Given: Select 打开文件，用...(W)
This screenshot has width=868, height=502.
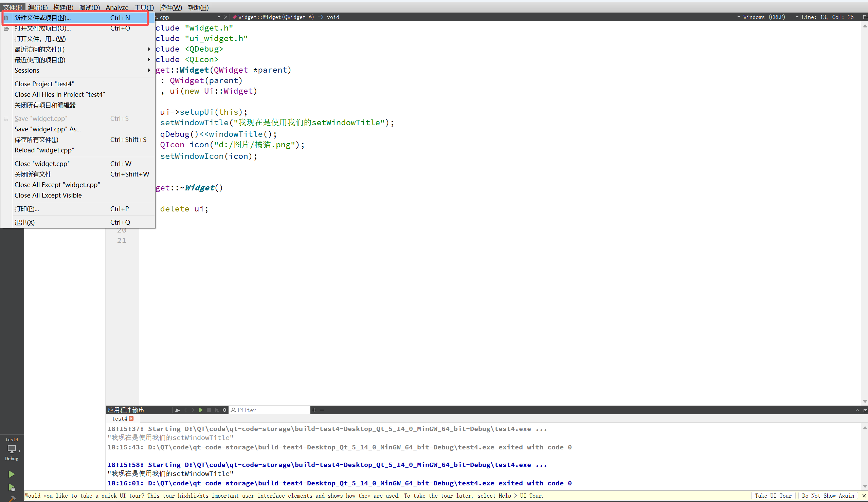Looking at the screenshot, I should pyautogui.click(x=77, y=39).
